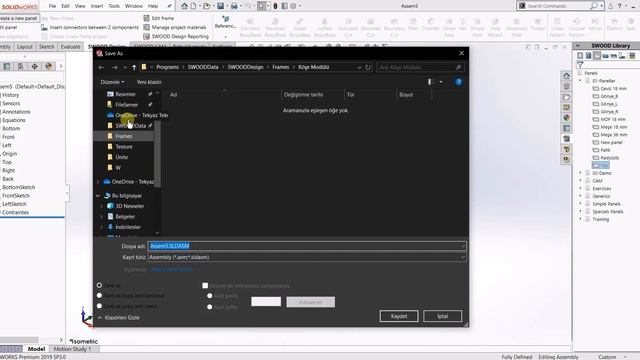Viewport: 640px width, 360px height.
Task: Select the Save as radio option
Action: (x=100, y=285)
